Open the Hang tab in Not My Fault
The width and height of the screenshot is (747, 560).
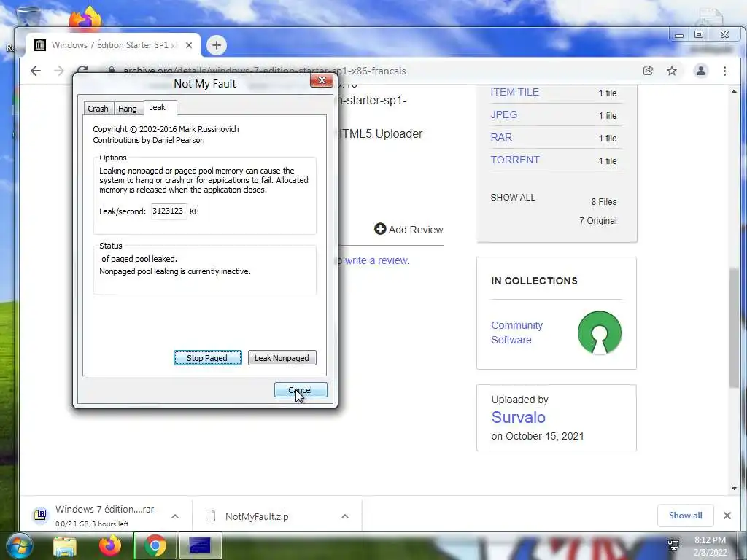click(127, 109)
